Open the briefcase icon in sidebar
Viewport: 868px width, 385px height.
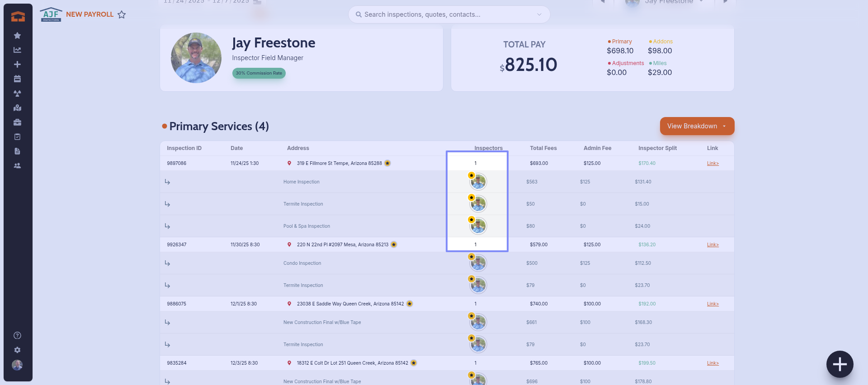point(17,122)
